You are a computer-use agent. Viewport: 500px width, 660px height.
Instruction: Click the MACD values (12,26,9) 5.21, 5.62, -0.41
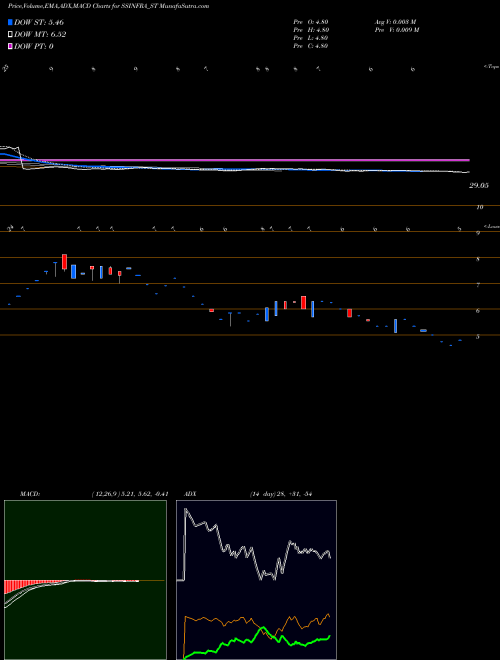point(130,494)
